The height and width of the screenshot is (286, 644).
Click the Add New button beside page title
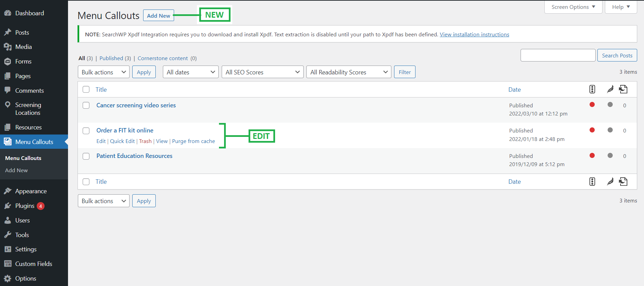pyautogui.click(x=158, y=16)
